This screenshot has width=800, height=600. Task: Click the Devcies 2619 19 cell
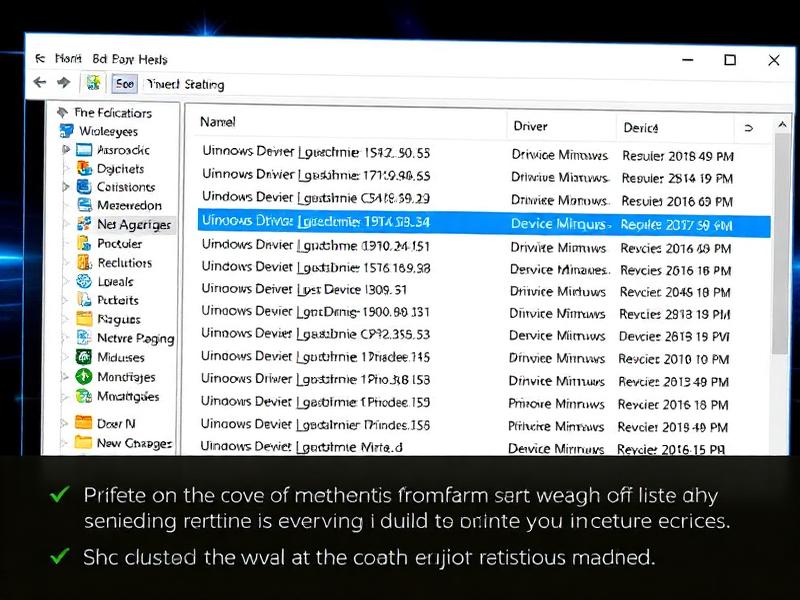click(674, 336)
